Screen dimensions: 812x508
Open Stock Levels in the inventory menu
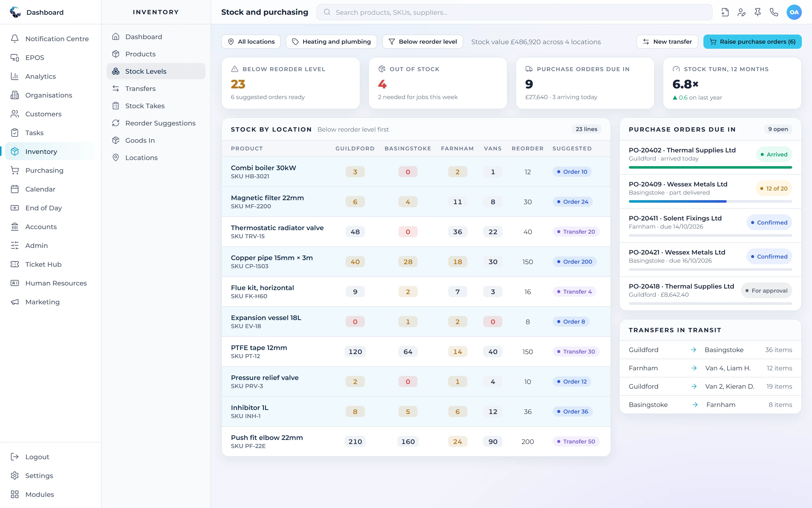156,71
